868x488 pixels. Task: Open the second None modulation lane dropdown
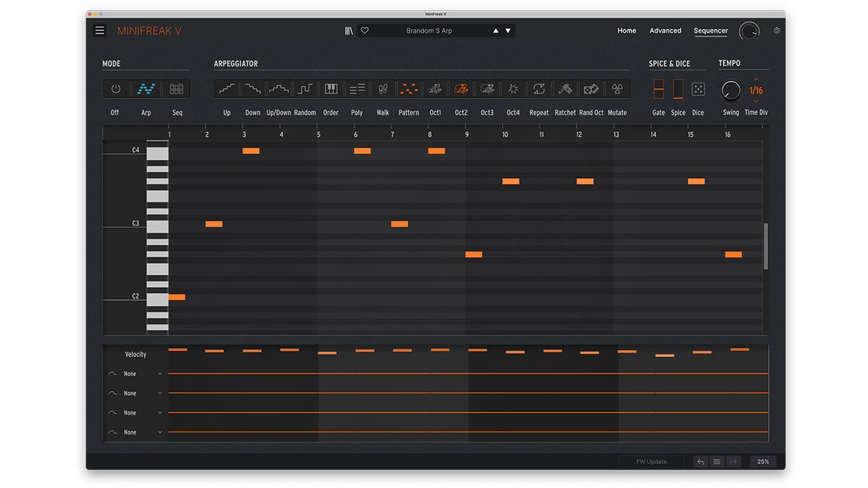pos(143,393)
